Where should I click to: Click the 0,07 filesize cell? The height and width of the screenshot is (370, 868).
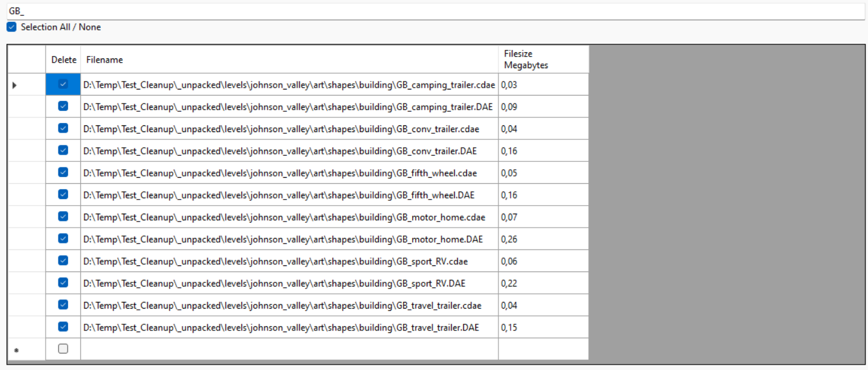[543, 217]
